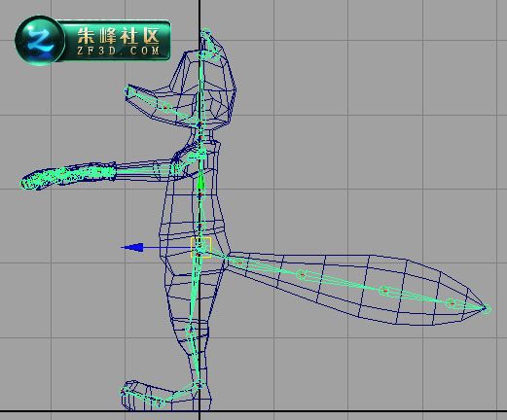Select the ankle joint above the foot
The height and width of the screenshot is (420, 507).
pos(199,385)
